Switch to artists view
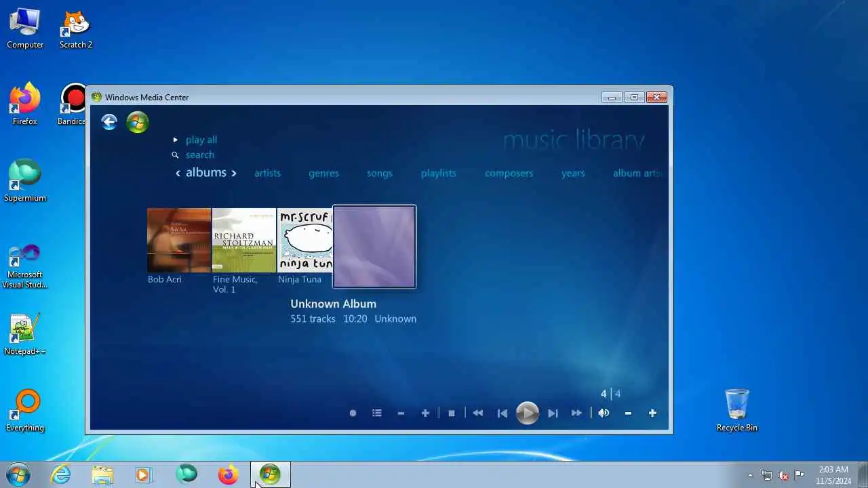The height and width of the screenshot is (488, 868). [x=267, y=173]
